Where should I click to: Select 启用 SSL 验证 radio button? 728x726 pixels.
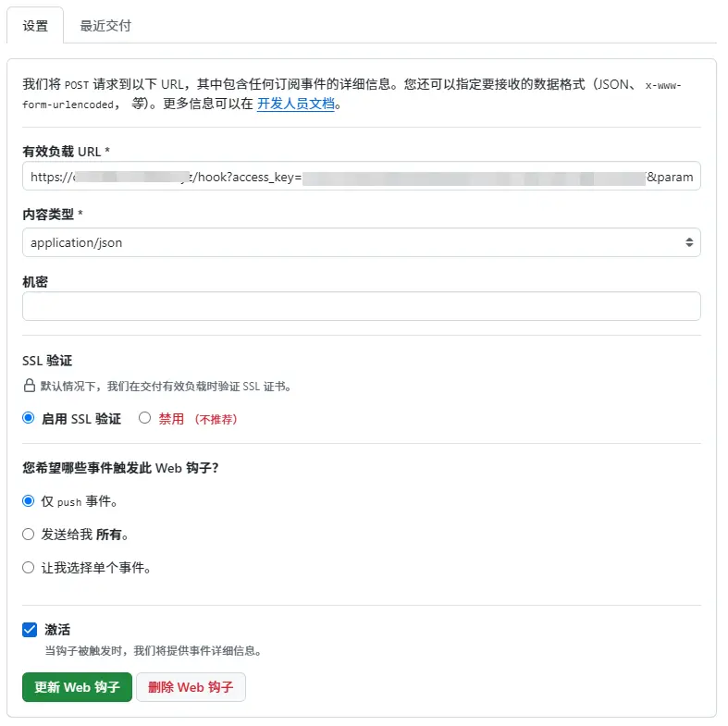29,418
